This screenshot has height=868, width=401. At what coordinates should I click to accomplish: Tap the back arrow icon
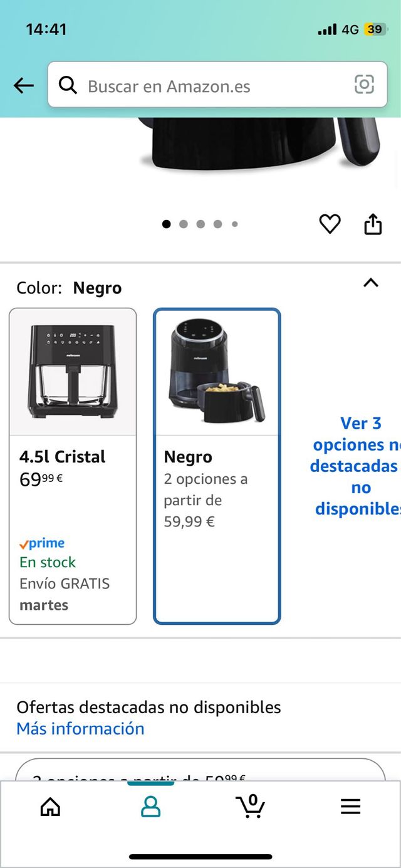24,85
